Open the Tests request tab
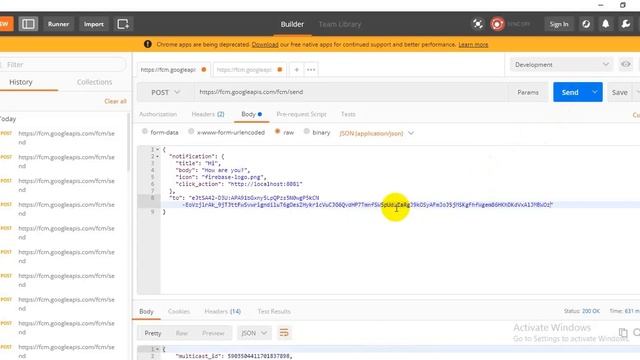This screenshot has width=640, height=360. point(348,114)
